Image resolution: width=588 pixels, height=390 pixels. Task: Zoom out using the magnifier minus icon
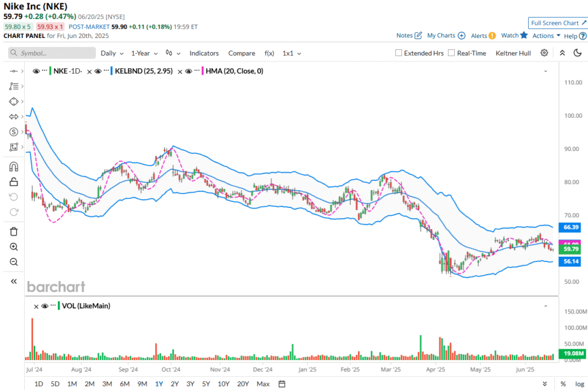(x=14, y=262)
